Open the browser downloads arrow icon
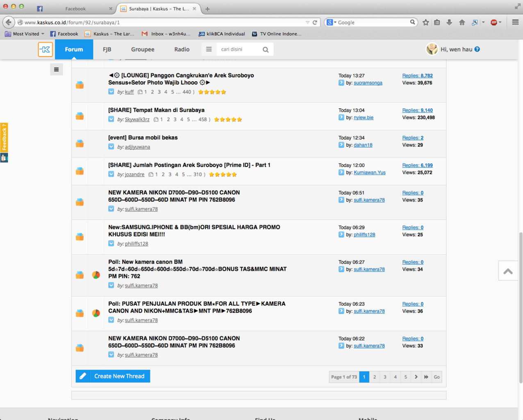 449,23
